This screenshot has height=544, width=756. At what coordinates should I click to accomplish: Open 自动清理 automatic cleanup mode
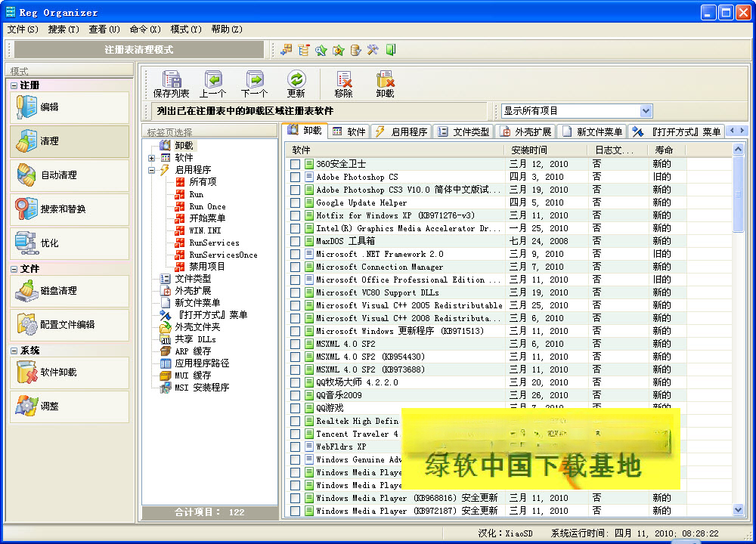click(70, 175)
